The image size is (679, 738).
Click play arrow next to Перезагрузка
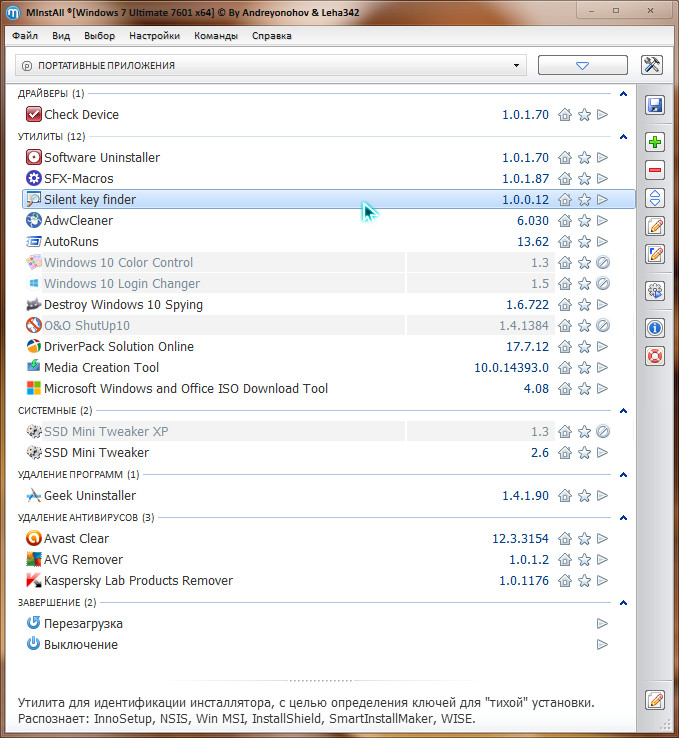coord(602,624)
